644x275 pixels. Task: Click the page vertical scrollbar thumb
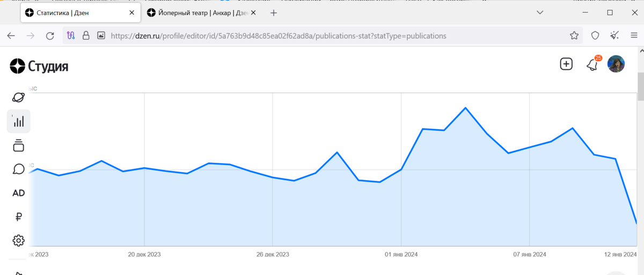(640, 88)
